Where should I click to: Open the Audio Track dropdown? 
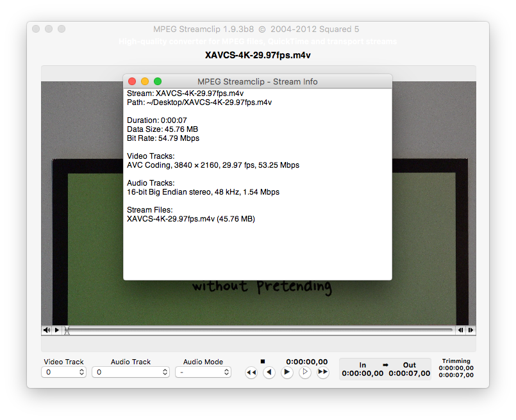pyautogui.click(x=131, y=372)
